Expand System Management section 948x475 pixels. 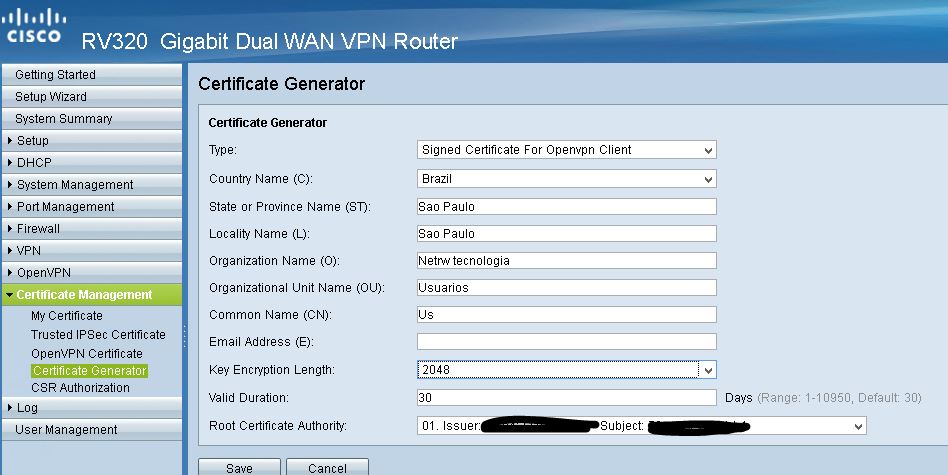coord(91,184)
